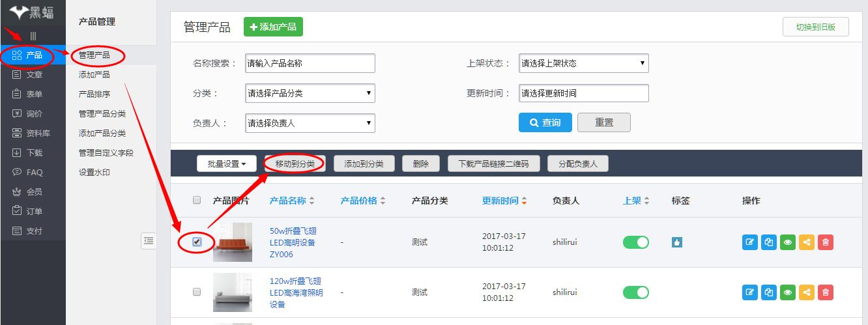Expand the 批量设置 dropdown button
Screen dimensions: 868x325
tap(227, 164)
